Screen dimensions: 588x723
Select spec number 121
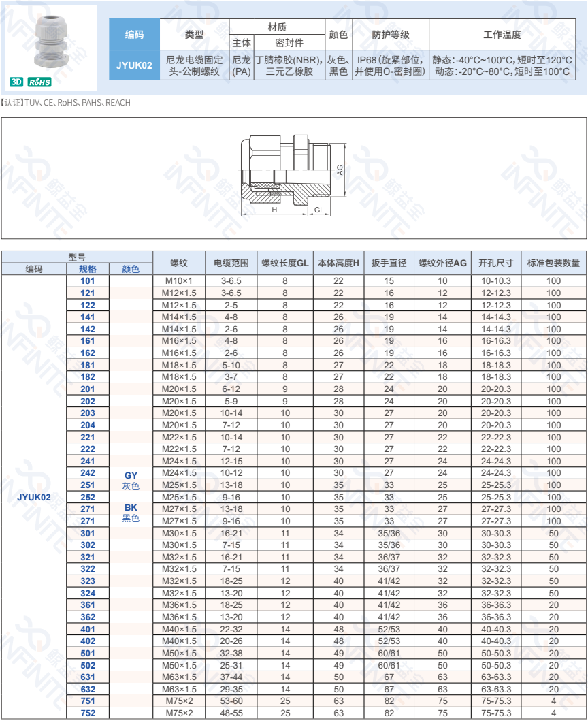coord(88,293)
